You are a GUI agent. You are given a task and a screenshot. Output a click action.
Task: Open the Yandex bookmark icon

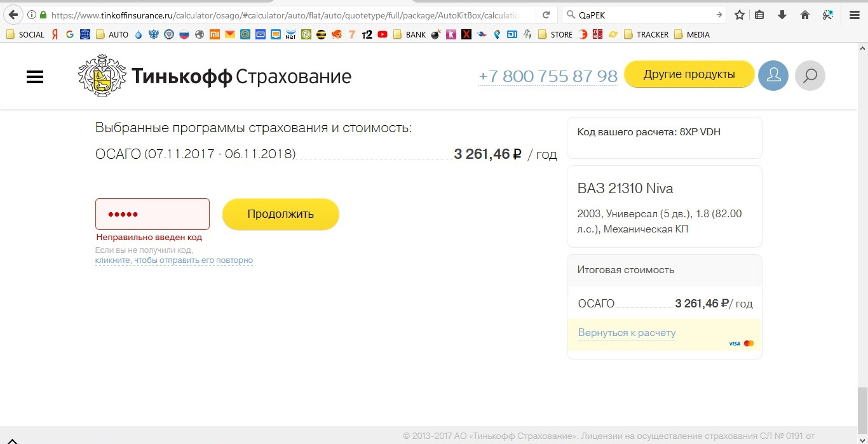click(x=55, y=35)
